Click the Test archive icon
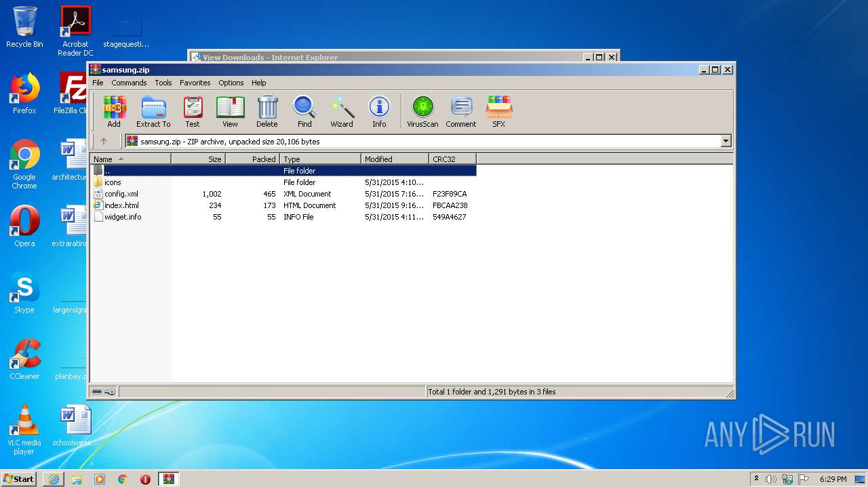 pos(193,112)
